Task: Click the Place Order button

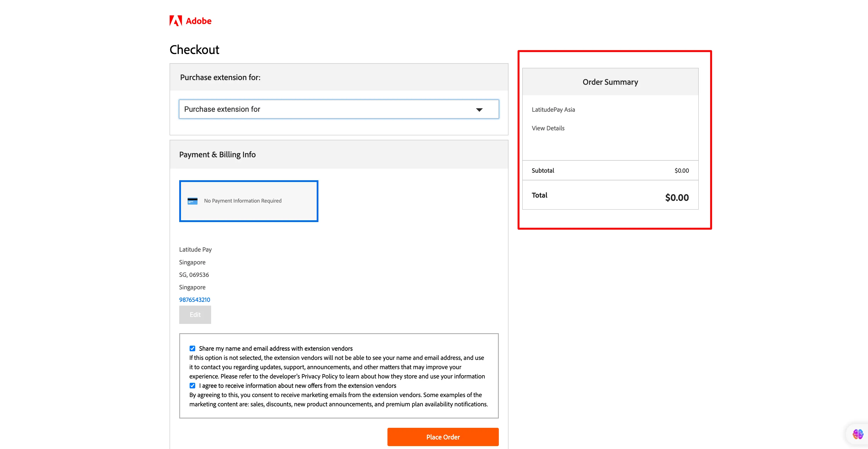Action: click(443, 437)
